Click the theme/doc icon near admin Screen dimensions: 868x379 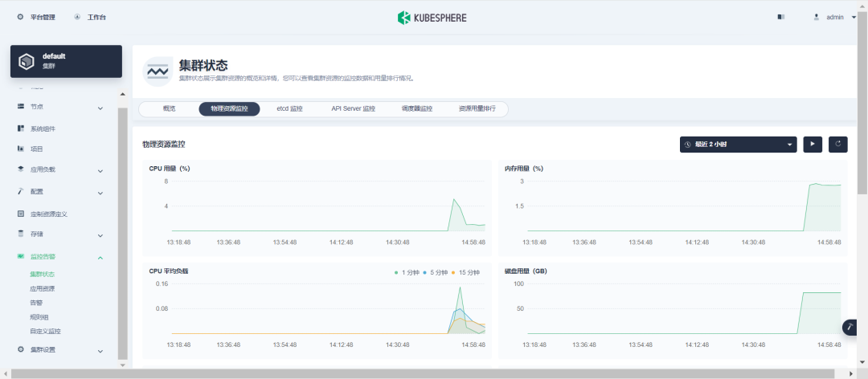781,17
